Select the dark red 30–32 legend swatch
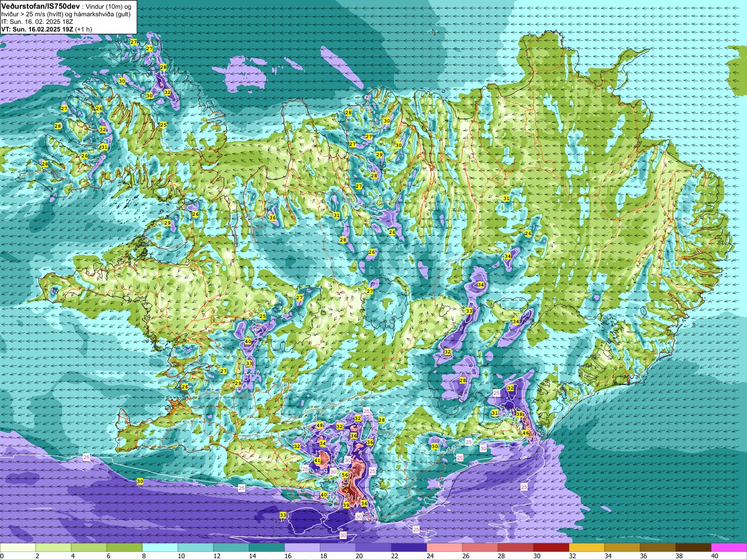 551,548
